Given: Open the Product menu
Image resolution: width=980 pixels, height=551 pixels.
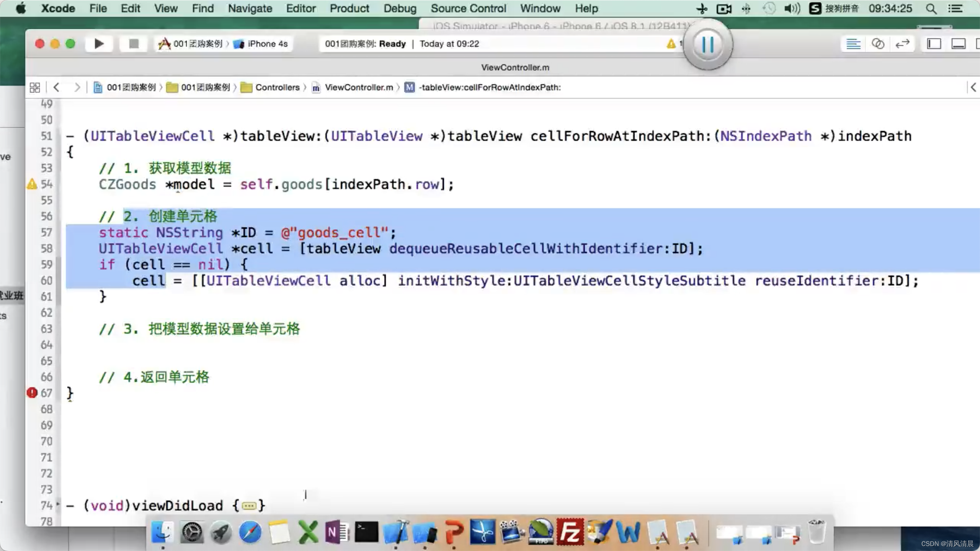Looking at the screenshot, I should [349, 8].
